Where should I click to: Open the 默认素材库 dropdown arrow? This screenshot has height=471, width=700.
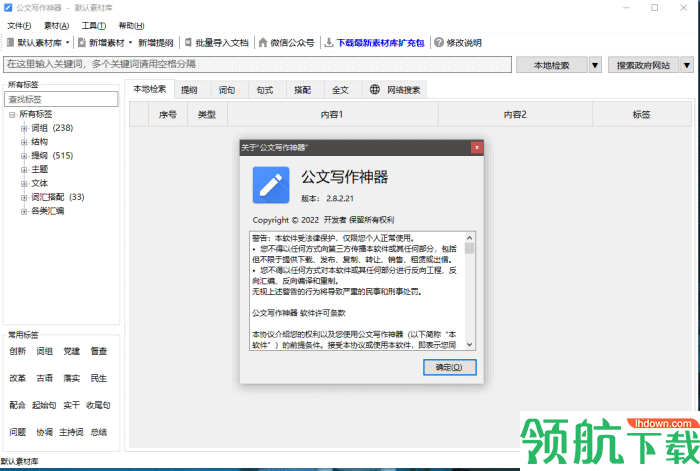(67, 43)
